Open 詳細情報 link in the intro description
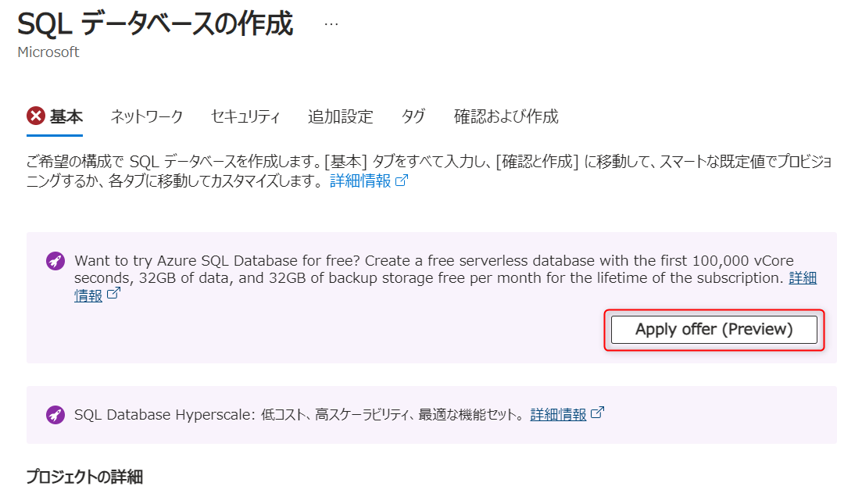Viewport: 862px width, 504px height. [359, 181]
